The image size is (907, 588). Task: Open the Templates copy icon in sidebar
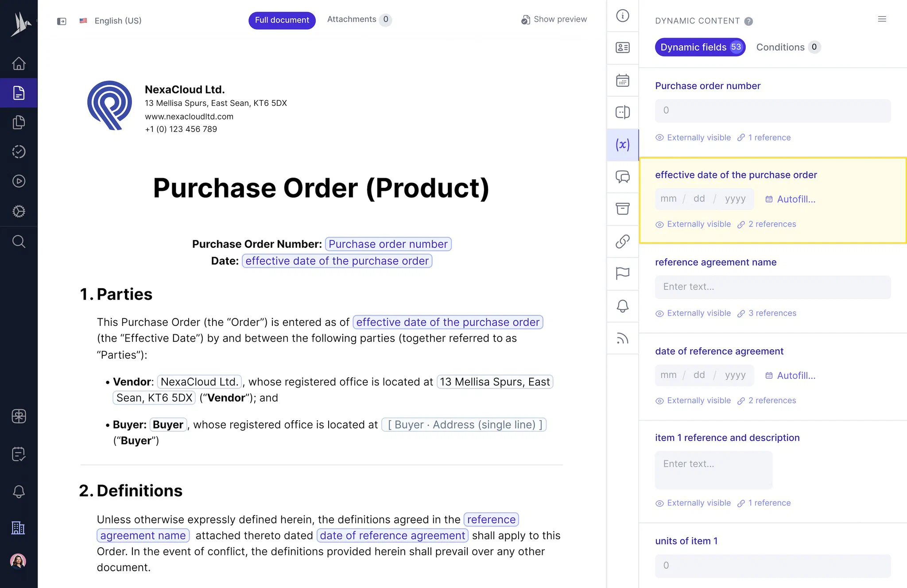[x=19, y=122]
